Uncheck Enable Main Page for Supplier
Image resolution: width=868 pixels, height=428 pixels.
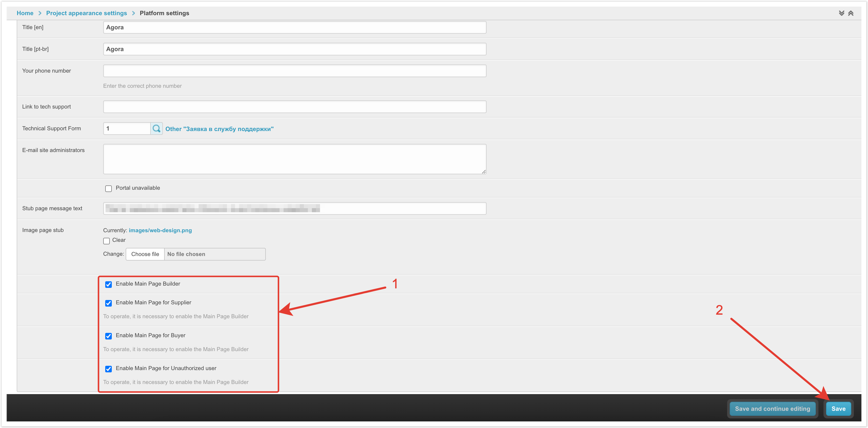tap(108, 303)
